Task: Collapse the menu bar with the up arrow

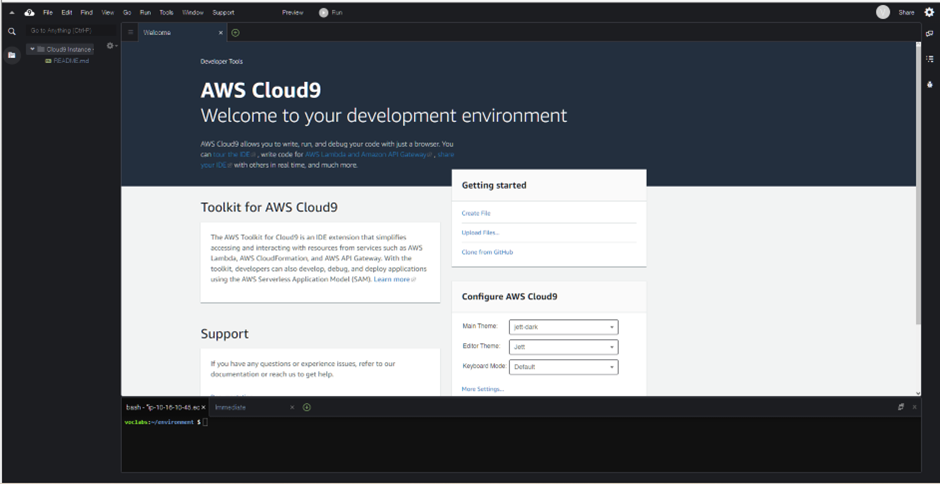Action: (x=11, y=13)
